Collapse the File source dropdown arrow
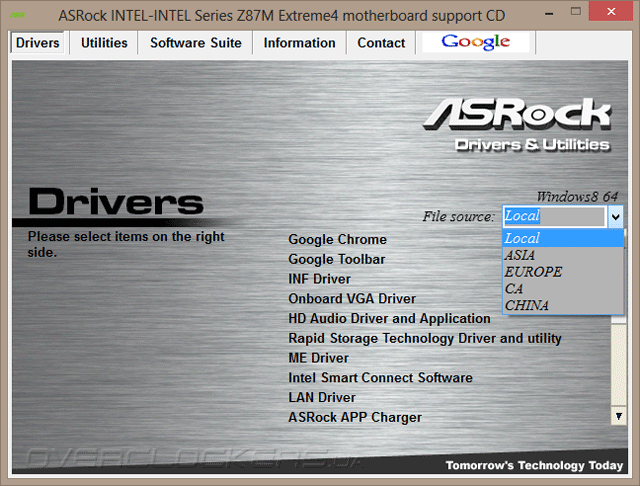 (616, 216)
